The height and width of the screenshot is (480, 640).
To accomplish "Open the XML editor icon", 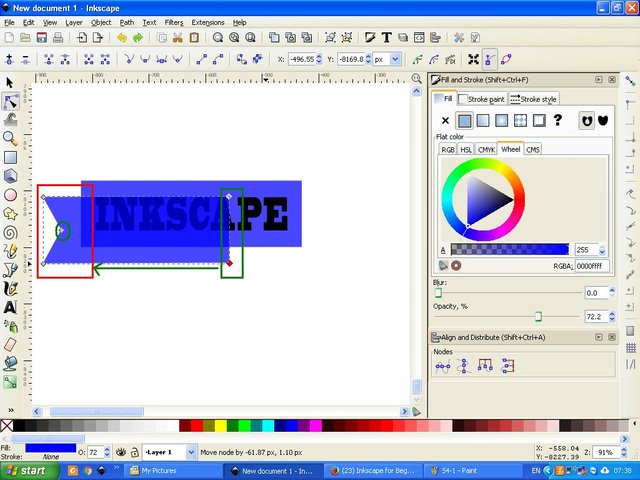I will [x=419, y=38].
